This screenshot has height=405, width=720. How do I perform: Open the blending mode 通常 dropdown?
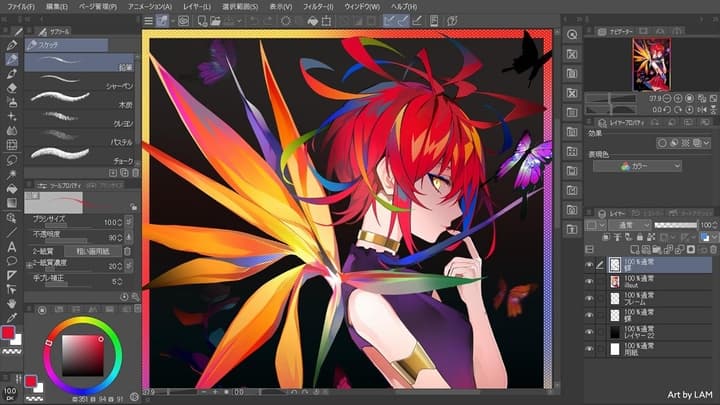[629, 225]
